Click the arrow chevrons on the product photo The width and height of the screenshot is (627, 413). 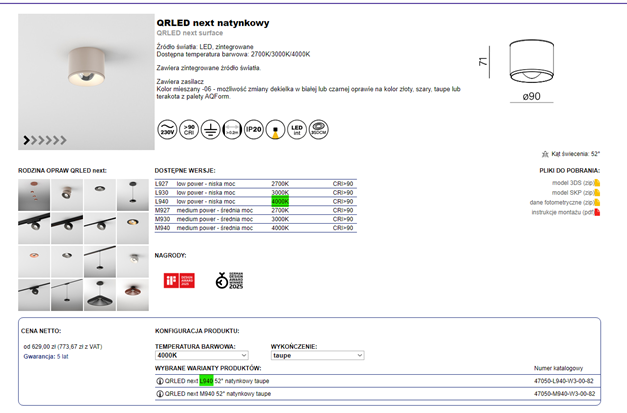(x=45, y=140)
